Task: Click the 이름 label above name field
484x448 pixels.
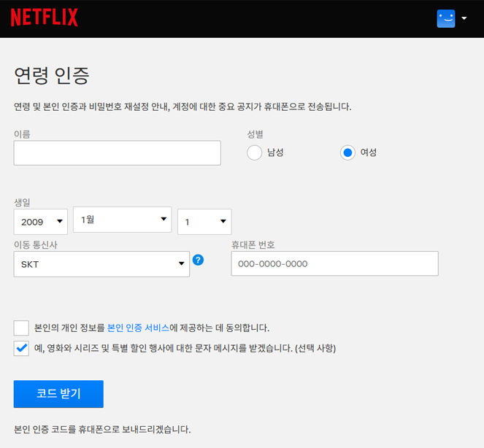Action: (x=22, y=134)
